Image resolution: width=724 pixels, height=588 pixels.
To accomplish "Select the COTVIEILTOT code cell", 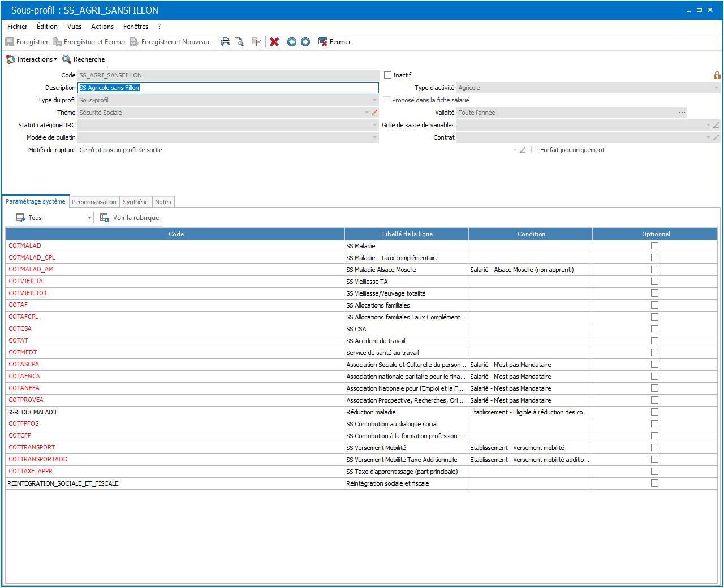I will (x=175, y=293).
